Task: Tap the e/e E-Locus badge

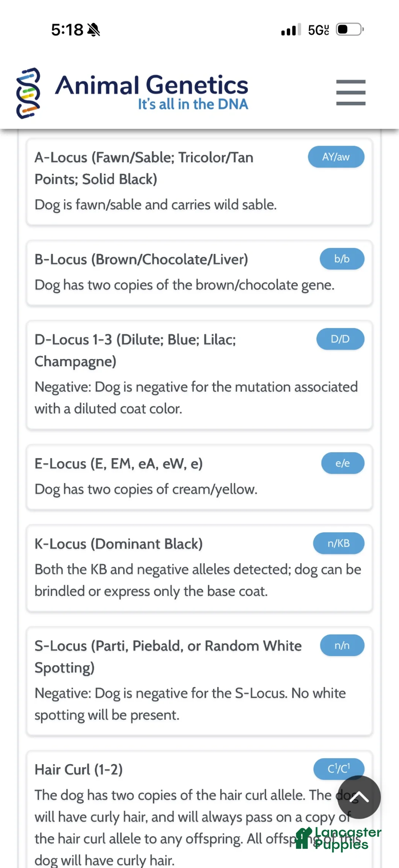Action: (343, 463)
